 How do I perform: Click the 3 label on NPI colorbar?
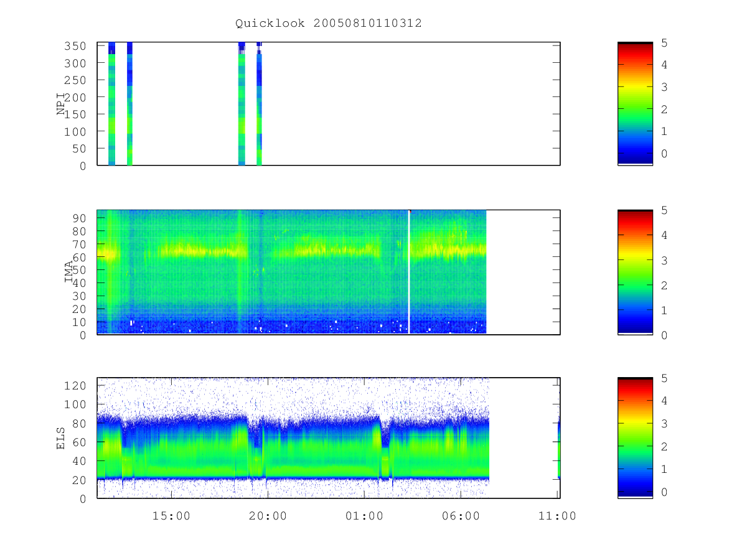point(665,87)
